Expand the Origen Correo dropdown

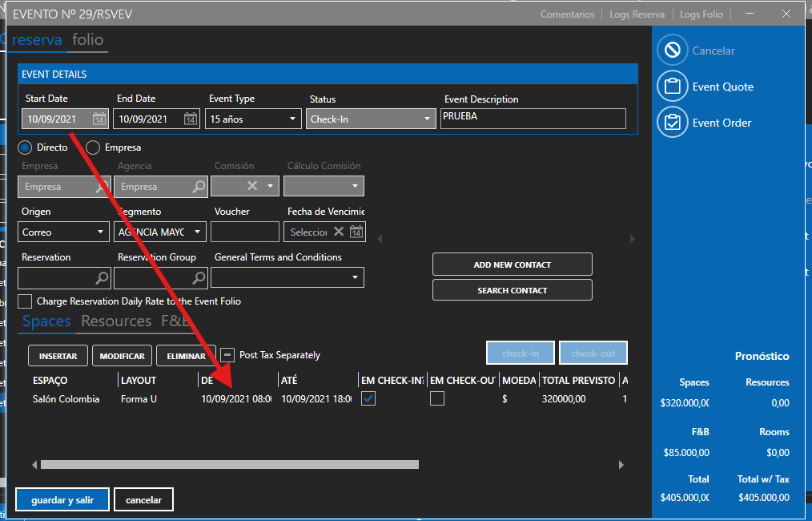click(x=101, y=232)
